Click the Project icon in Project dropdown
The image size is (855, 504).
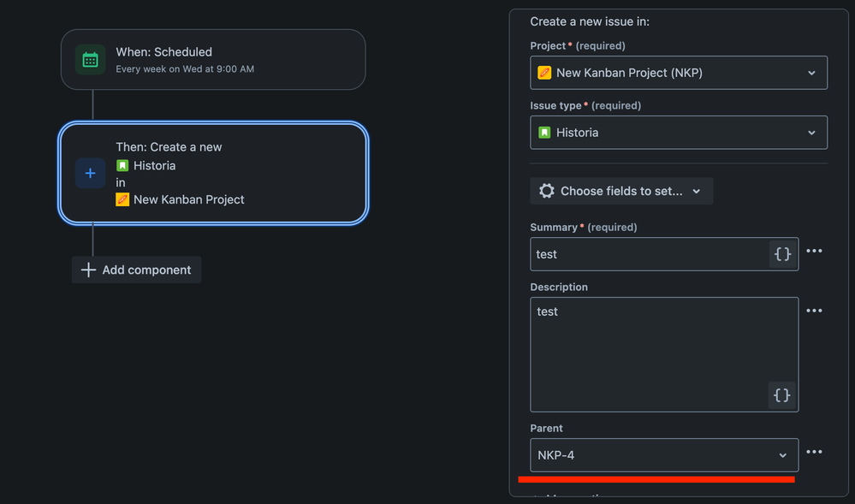[x=544, y=73]
